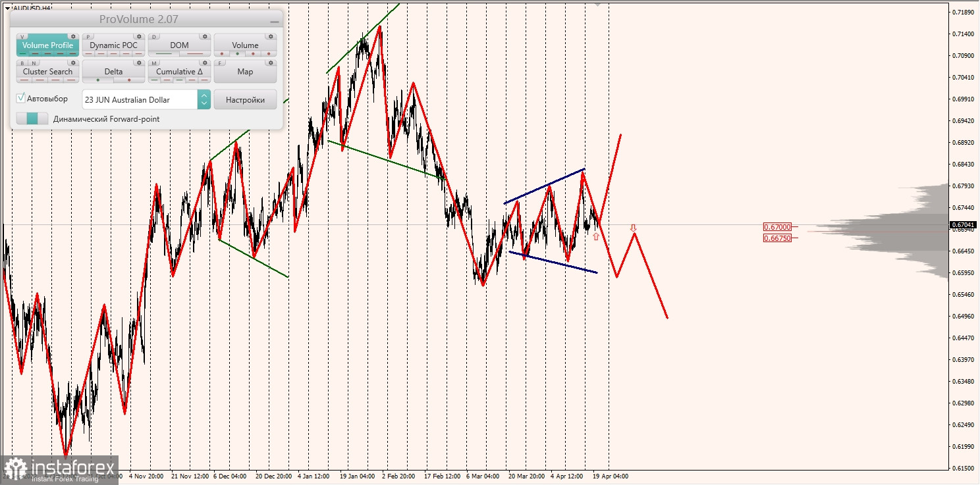Click the D hotkey tag on DOM
This screenshot has height=485, width=980.
point(154,37)
